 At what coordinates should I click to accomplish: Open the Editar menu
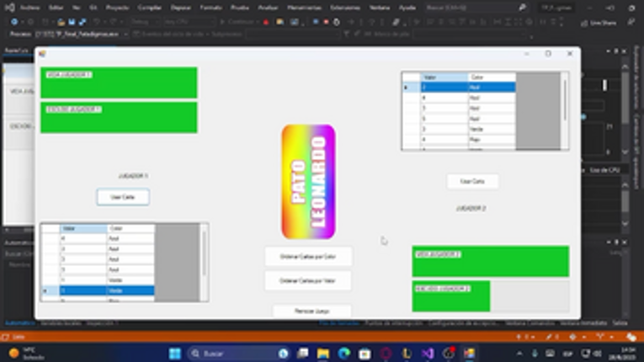tap(56, 8)
